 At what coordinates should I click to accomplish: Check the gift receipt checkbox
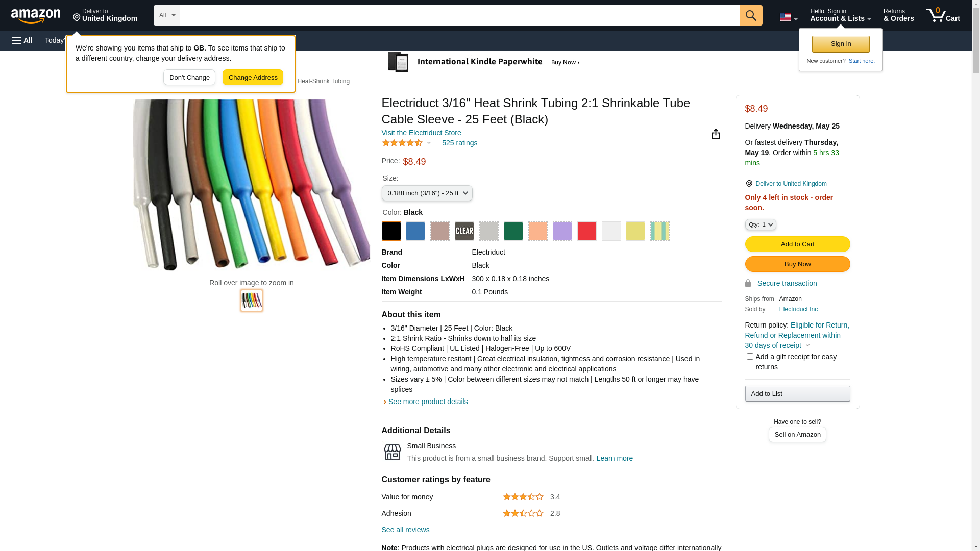(750, 357)
